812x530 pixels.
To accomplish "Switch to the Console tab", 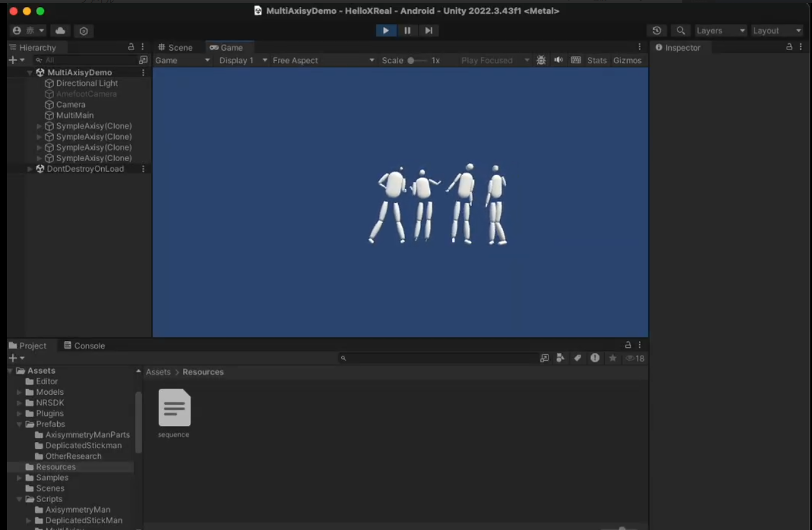I will [x=84, y=345].
